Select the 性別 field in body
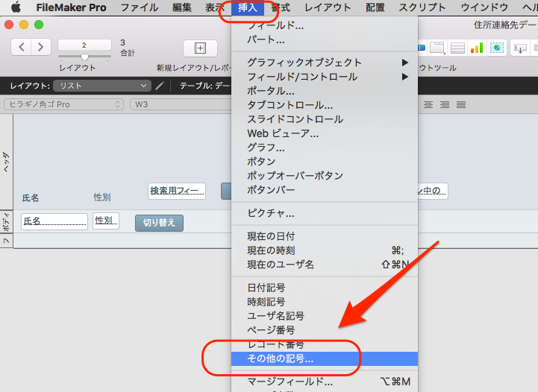 (106, 221)
